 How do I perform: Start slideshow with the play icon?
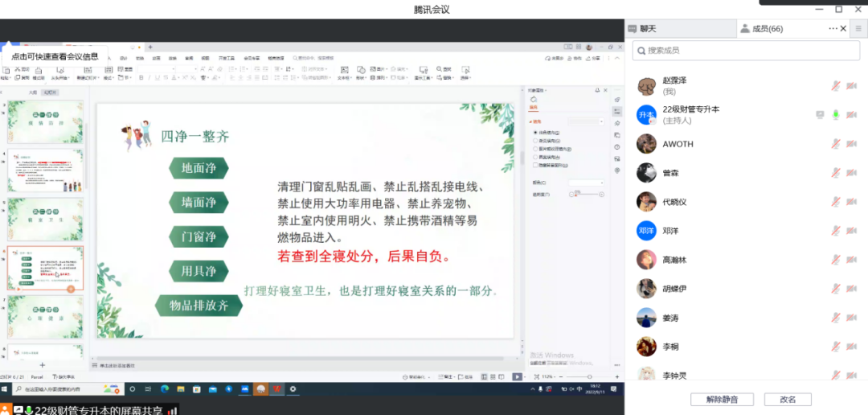[517, 376]
